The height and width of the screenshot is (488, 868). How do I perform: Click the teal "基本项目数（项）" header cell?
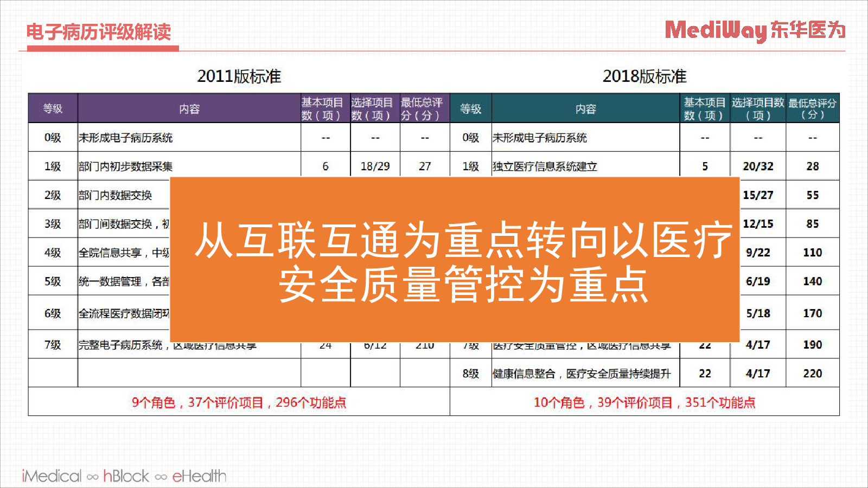pyautogui.click(x=705, y=108)
